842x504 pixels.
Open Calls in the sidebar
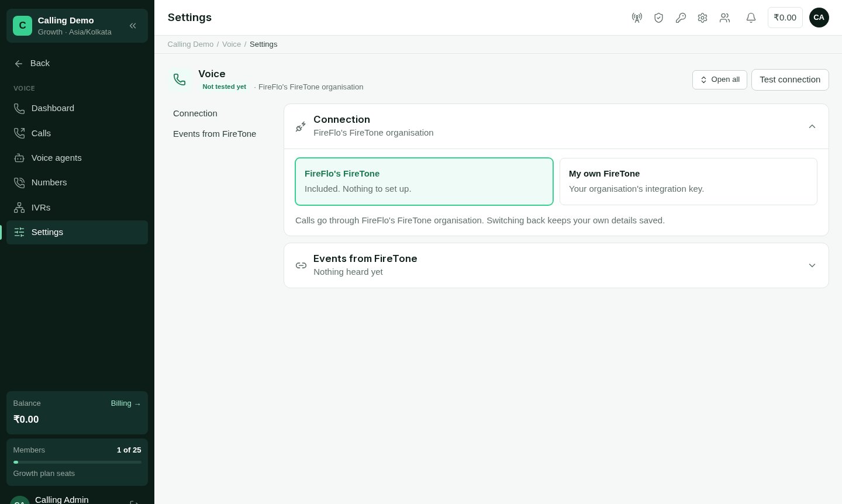pyautogui.click(x=77, y=133)
